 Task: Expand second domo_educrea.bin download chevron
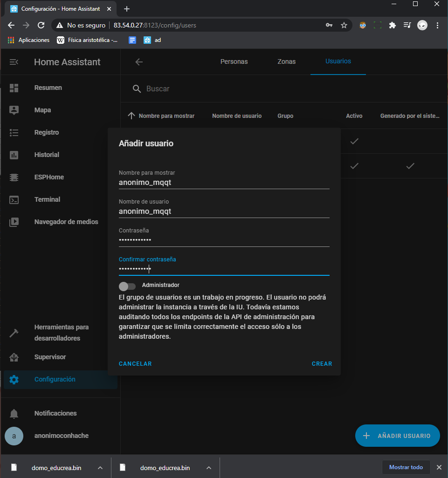click(x=209, y=467)
